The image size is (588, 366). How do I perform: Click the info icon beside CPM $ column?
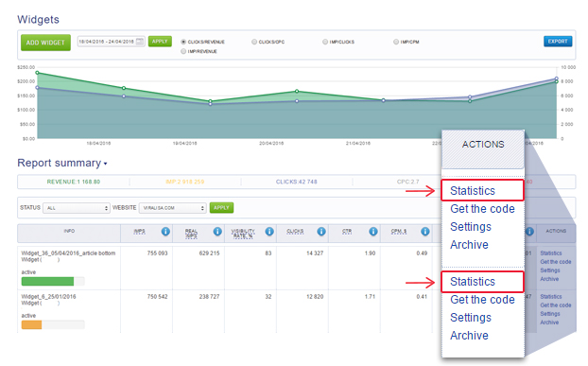424,232
